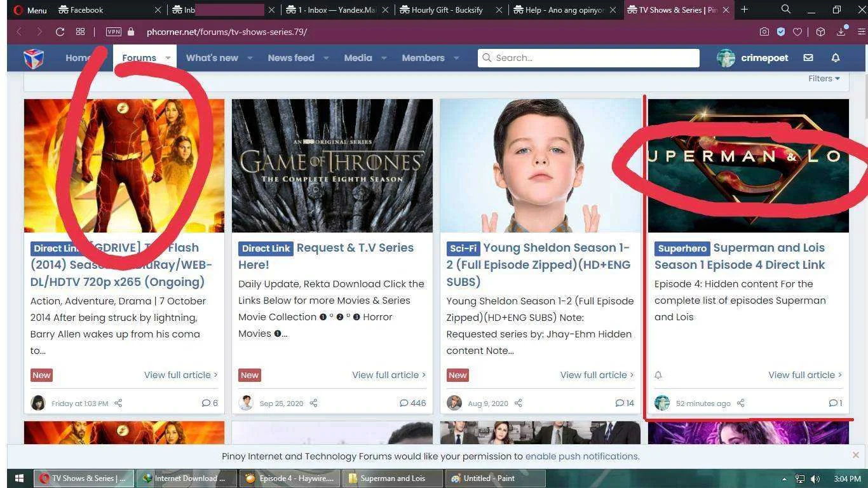Switch to Untitled - Paint taskbar item
The image size is (868, 488).
tap(496, 478)
